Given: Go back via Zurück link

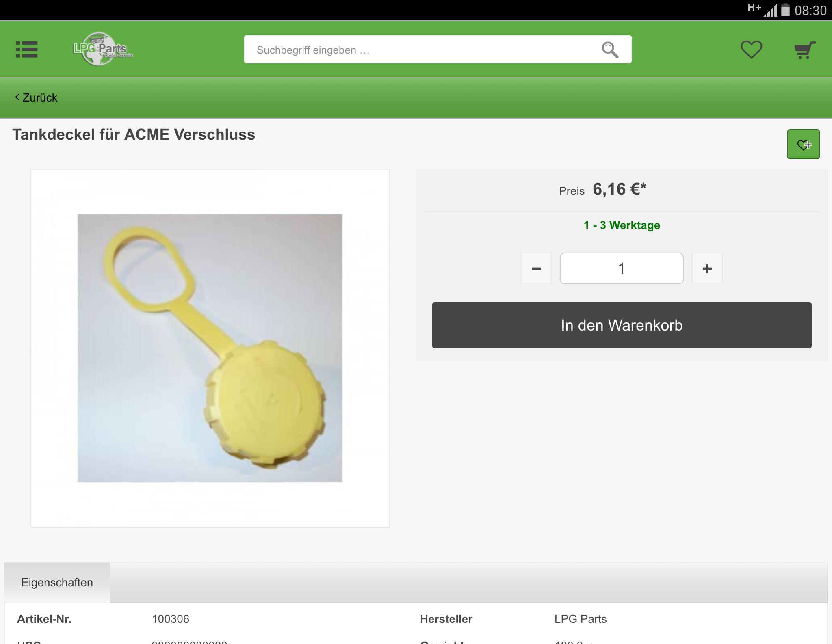Looking at the screenshot, I should (x=36, y=97).
